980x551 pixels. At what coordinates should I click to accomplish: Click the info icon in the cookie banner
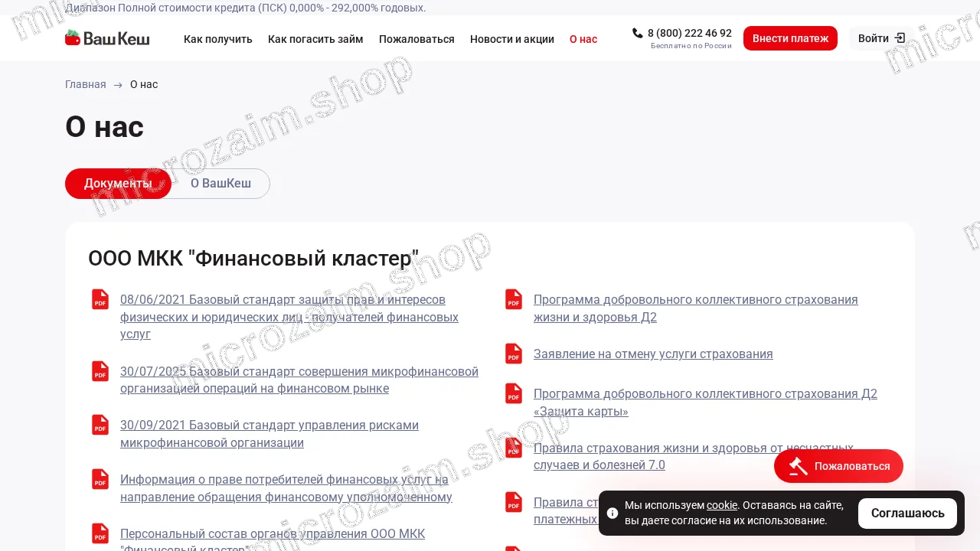[x=612, y=513]
